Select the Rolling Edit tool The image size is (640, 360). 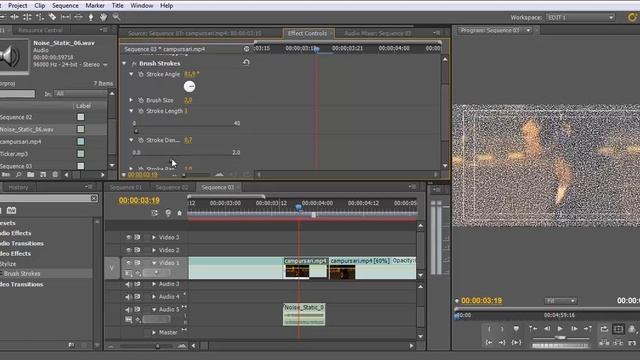27,17
